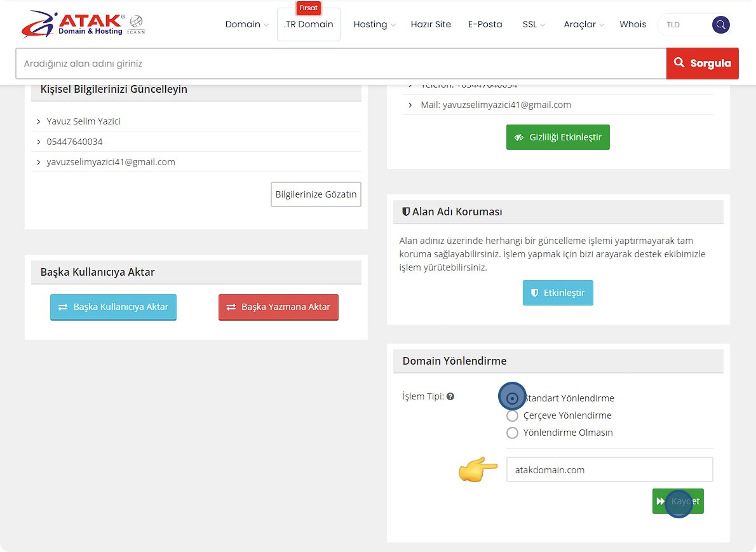
Task: Click the Başka Yazmana Aktar button
Action: click(278, 307)
